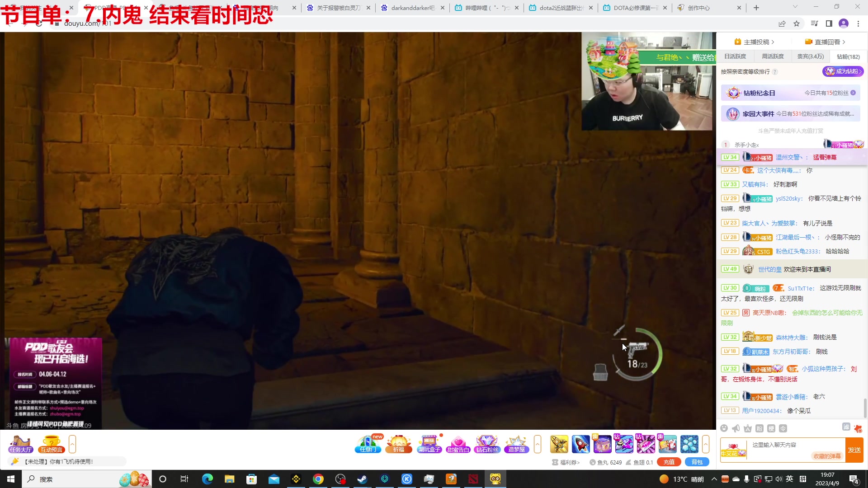
Task: Open the 福利券 coupons link
Action: tap(566, 462)
